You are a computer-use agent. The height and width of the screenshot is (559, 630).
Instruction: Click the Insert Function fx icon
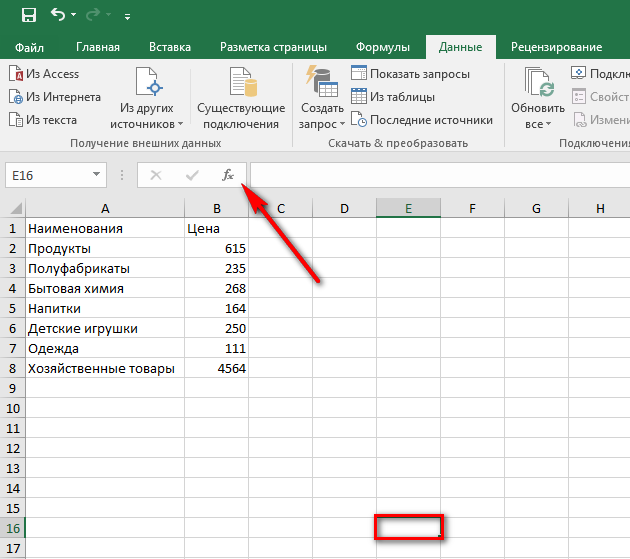tap(228, 175)
